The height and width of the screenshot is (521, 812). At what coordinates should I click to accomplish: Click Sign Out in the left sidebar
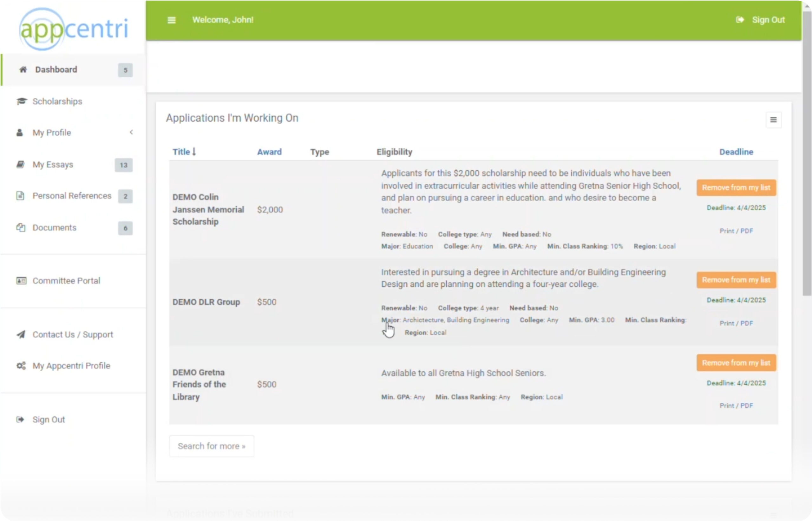73,420
